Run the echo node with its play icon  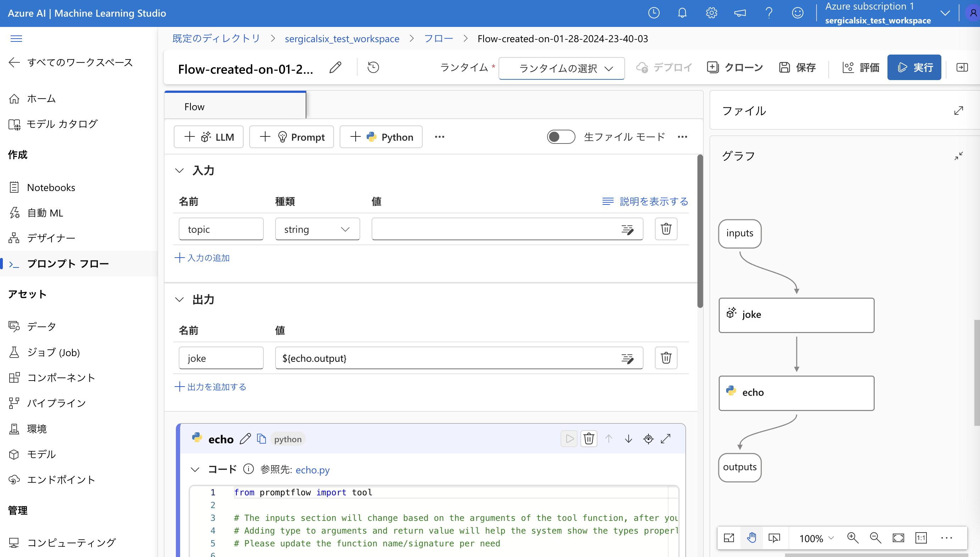click(569, 439)
